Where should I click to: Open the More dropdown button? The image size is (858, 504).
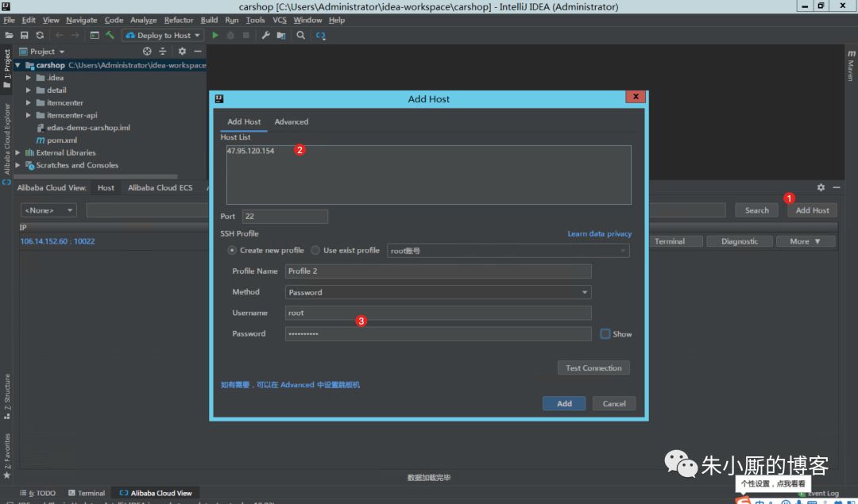tap(806, 241)
